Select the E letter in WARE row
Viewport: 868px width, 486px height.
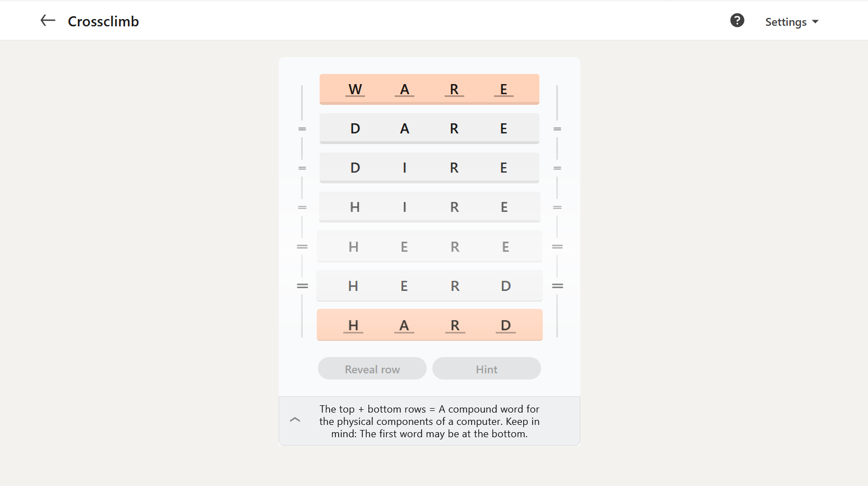click(504, 89)
